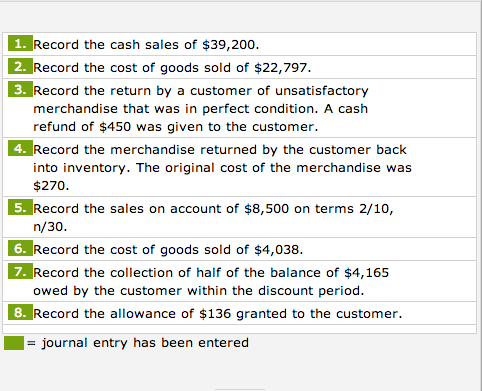Open cost of goods sold $4,038 entry
Screen dimensions: 482x391
(239, 249)
